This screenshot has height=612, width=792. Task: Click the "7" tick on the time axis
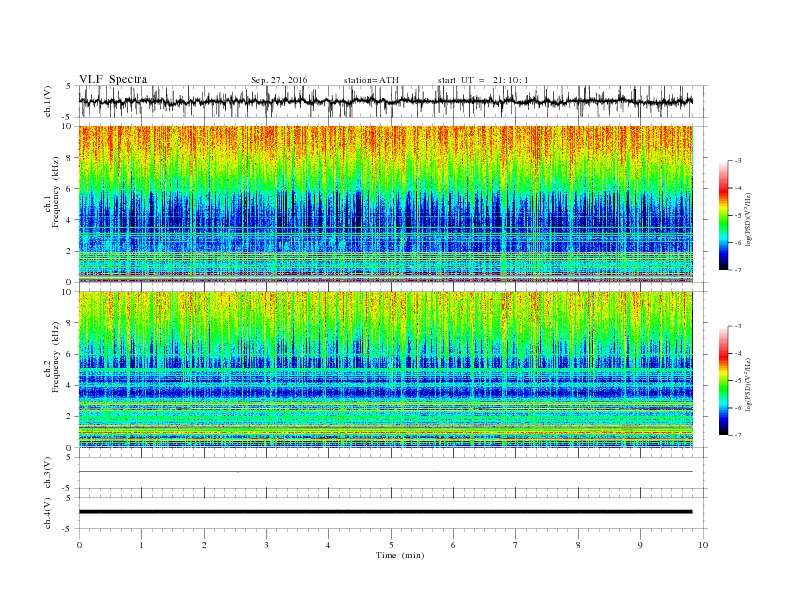(516, 545)
